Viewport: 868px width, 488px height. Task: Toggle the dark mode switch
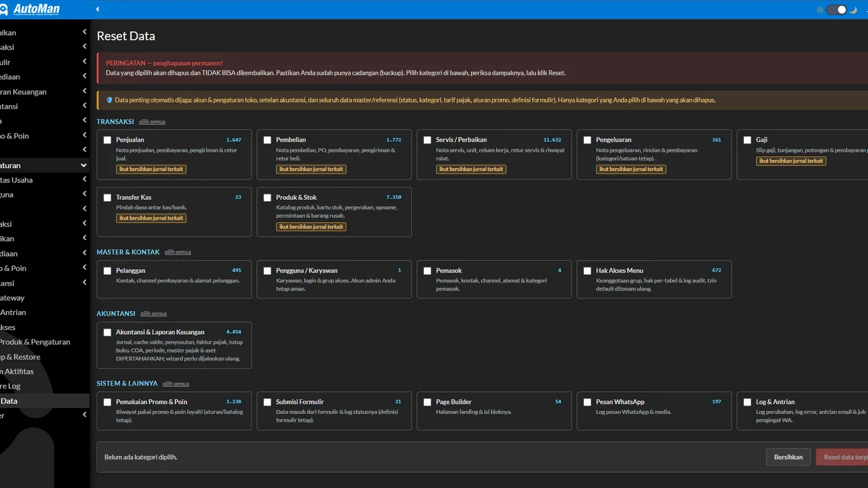(837, 9)
